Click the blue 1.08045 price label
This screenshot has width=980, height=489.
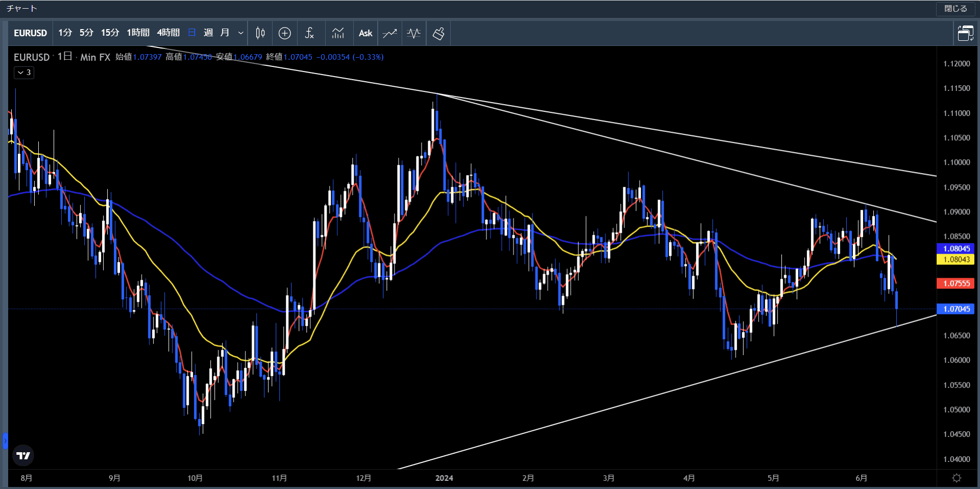coord(956,249)
